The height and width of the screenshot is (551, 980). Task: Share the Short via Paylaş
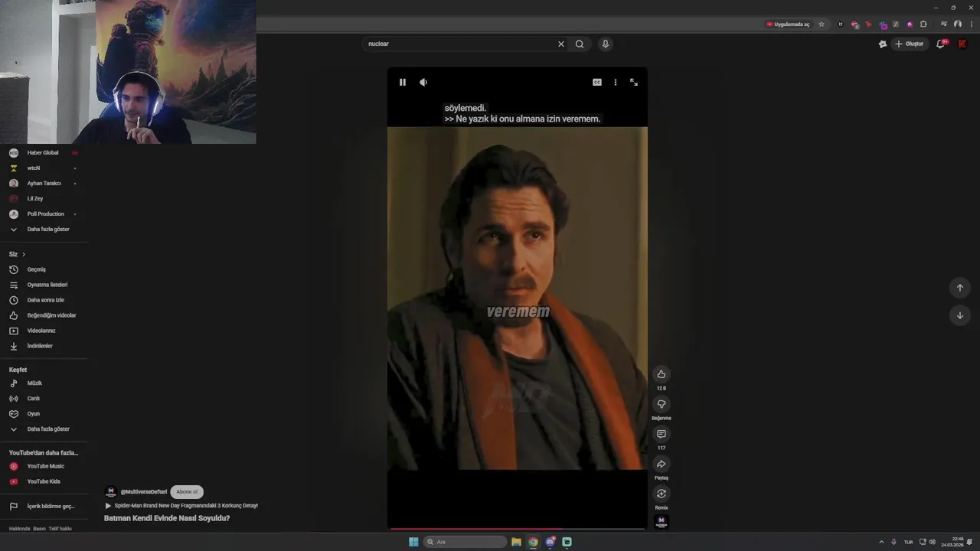(661, 464)
